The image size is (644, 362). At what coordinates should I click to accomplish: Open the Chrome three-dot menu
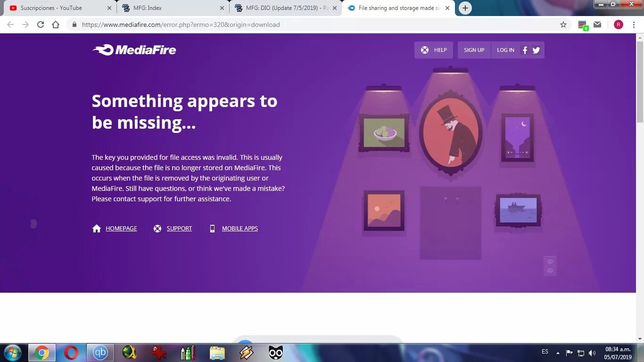634,25
